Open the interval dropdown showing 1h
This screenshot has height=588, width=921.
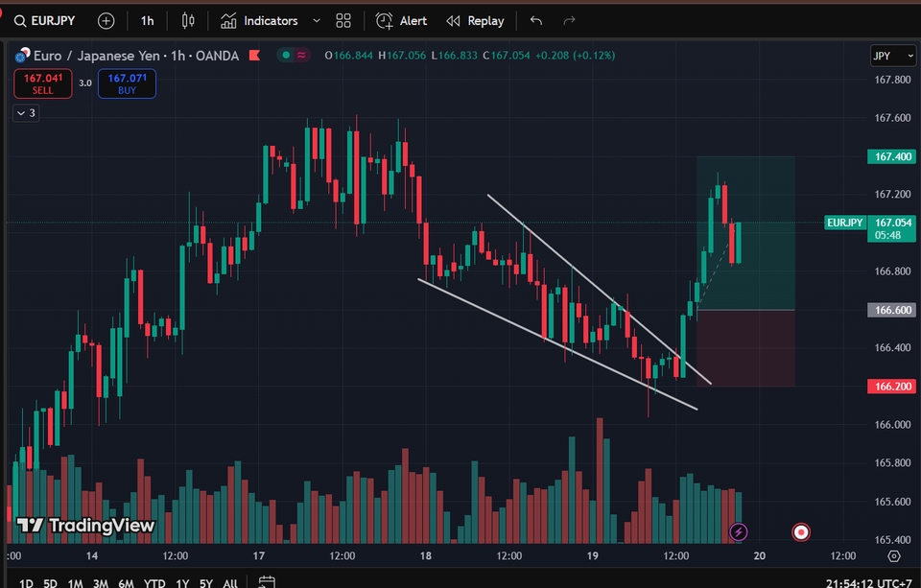click(x=146, y=20)
